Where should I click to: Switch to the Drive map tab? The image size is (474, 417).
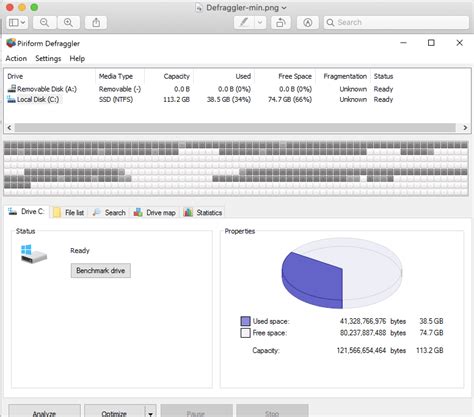coord(155,212)
